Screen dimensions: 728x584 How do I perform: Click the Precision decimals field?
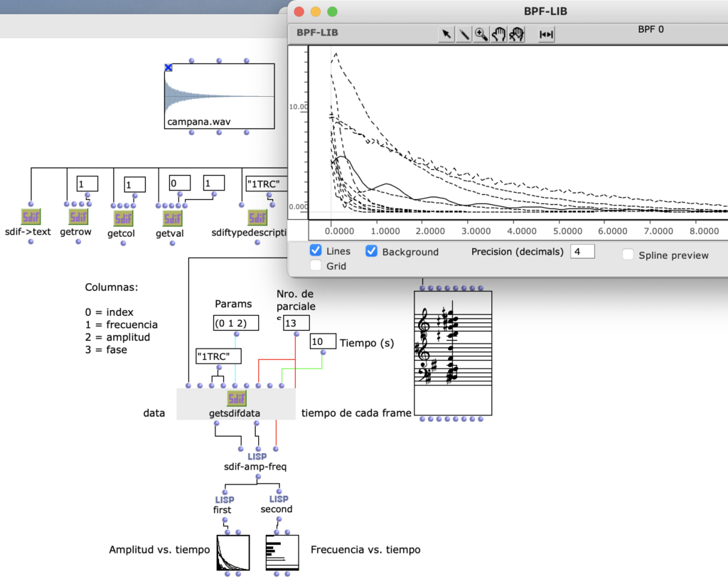coord(582,251)
